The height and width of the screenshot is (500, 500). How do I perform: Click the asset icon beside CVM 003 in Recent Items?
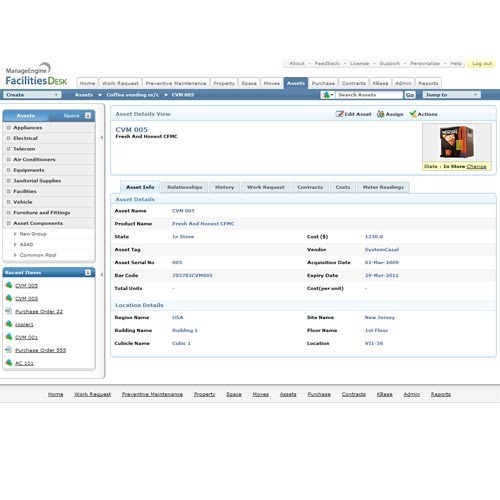click(9, 298)
